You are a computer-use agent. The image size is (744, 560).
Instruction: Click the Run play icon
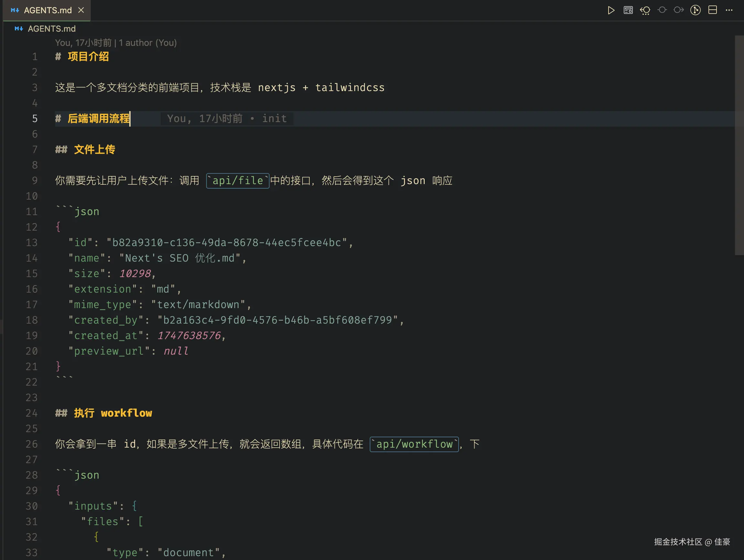pyautogui.click(x=611, y=10)
